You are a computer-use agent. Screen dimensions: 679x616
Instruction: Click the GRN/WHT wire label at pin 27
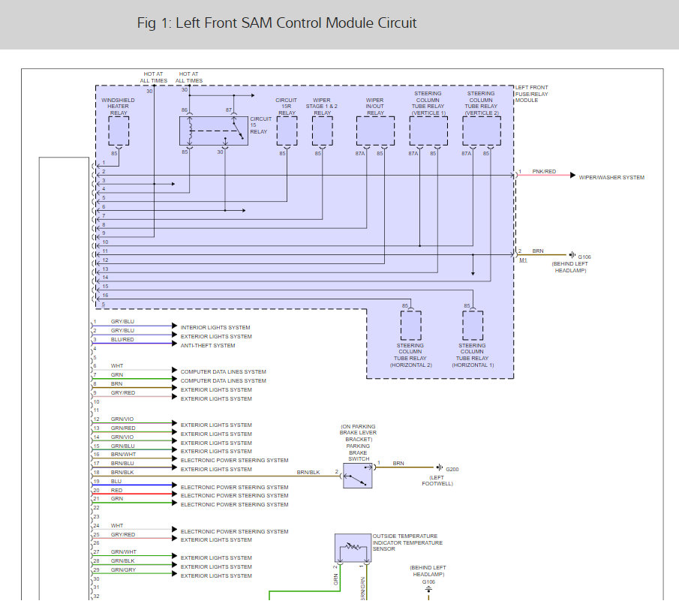[123, 552]
